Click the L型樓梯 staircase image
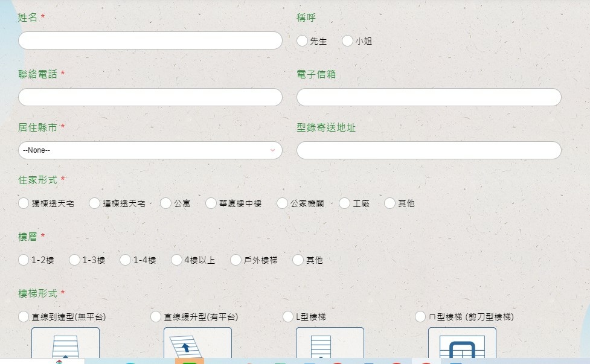The height and width of the screenshot is (364, 590). pos(330,342)
